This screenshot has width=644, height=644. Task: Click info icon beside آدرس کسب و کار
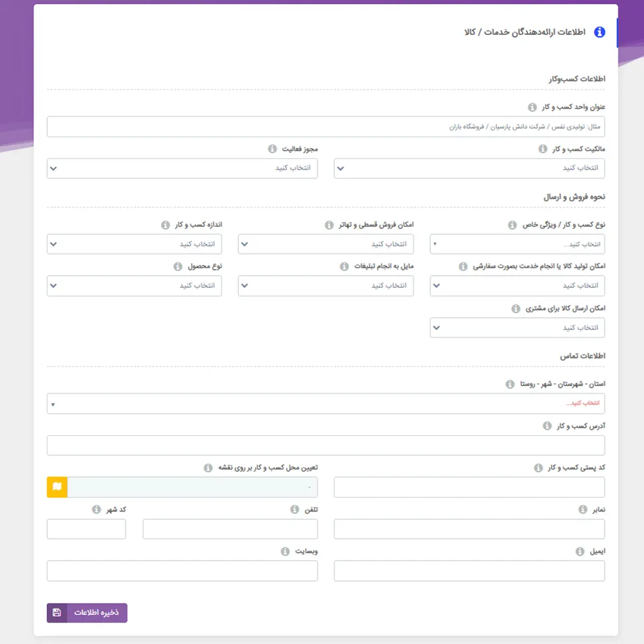(x=547, y=426)
